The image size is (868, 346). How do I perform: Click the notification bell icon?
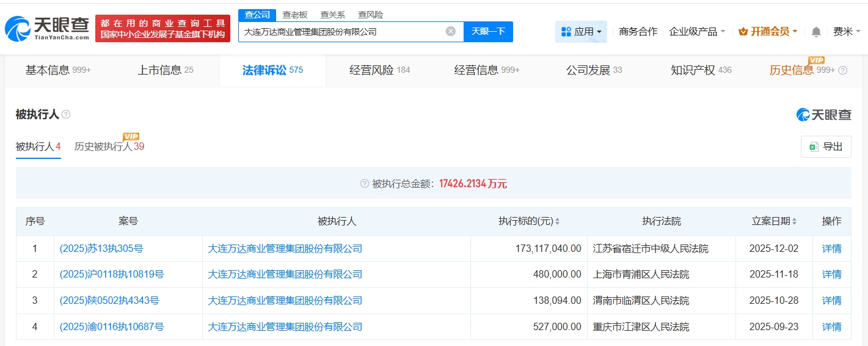click(x=816, y=32)
